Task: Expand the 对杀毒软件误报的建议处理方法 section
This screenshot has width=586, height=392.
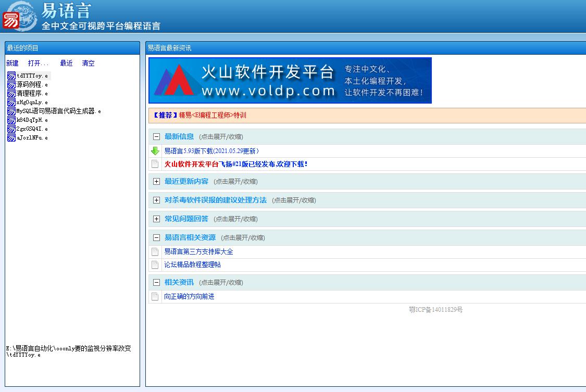Action: [x=156, y=200]
